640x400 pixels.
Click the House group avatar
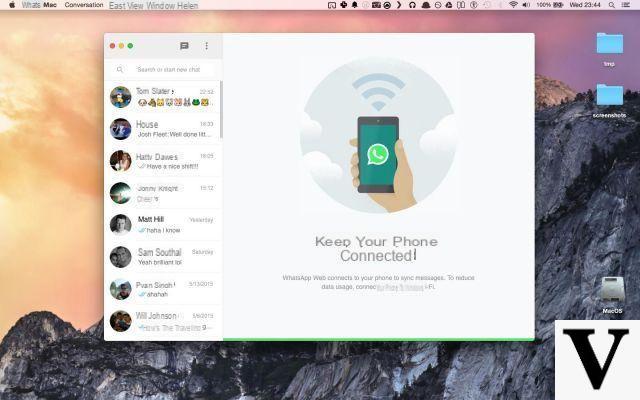click(120, 129)
